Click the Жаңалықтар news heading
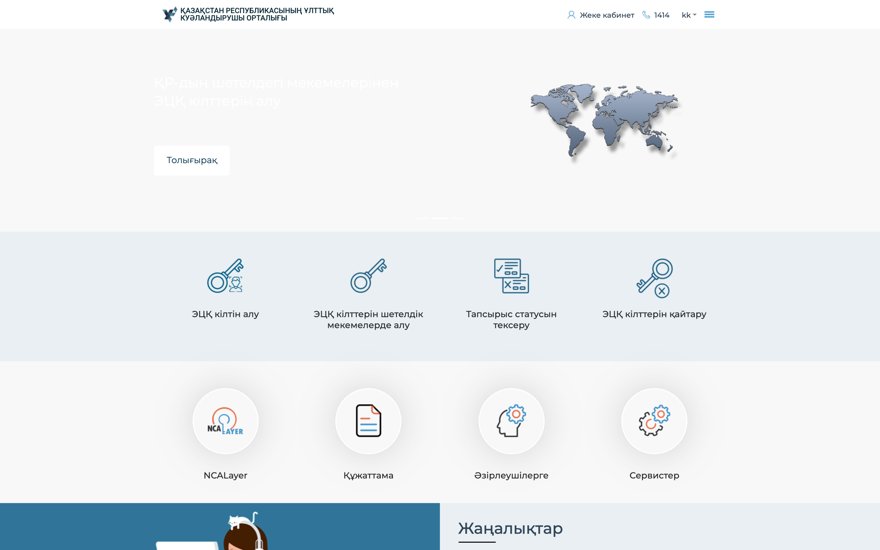 510,529
